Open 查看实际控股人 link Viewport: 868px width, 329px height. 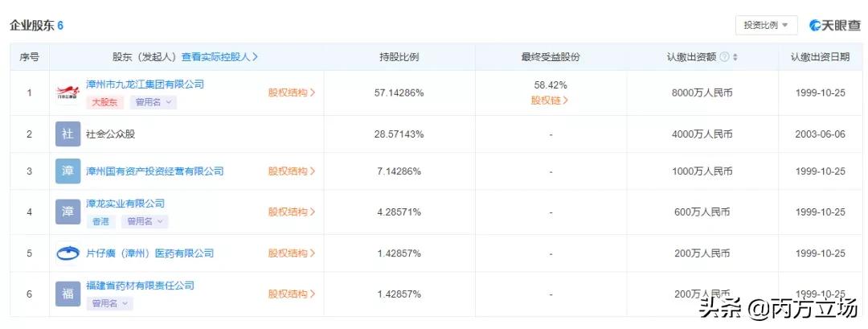click(220, 57)
